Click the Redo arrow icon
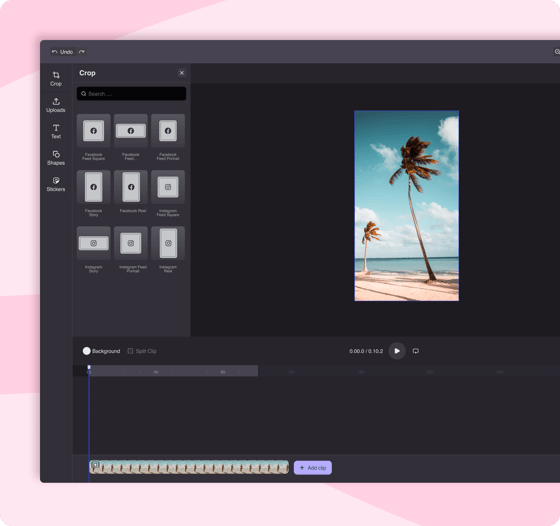 pyautogui.click(x=82, y=52)
